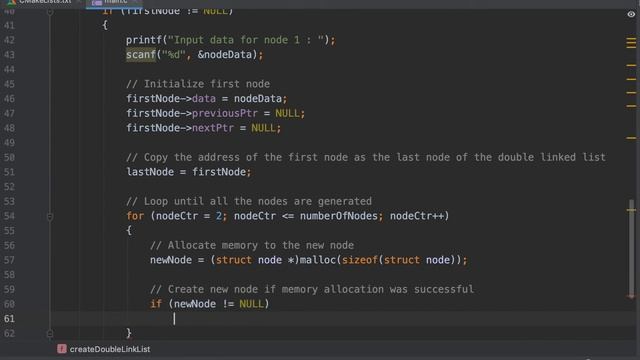Click the "// Copy the address" comment
Image resolution: width=640 pixels, height=360 pixels.
[x=366, y=158]
